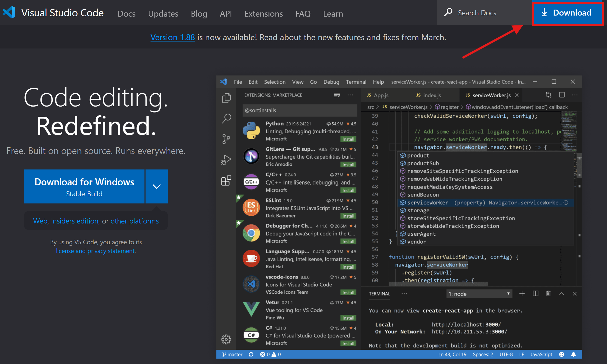Select the Extensions blocks icon
Image resolution: width=607 pixels, height=364 pixels.
point(226,181)
